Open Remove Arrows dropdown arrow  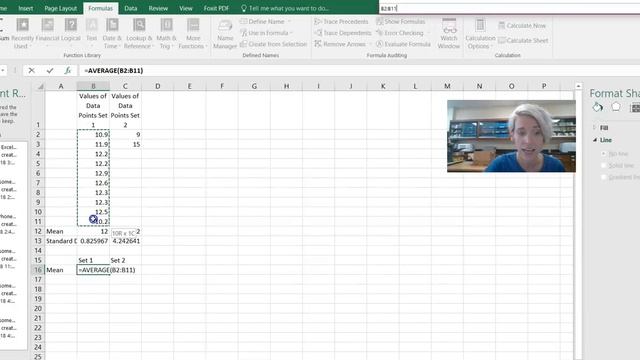(x=370, y=44)
